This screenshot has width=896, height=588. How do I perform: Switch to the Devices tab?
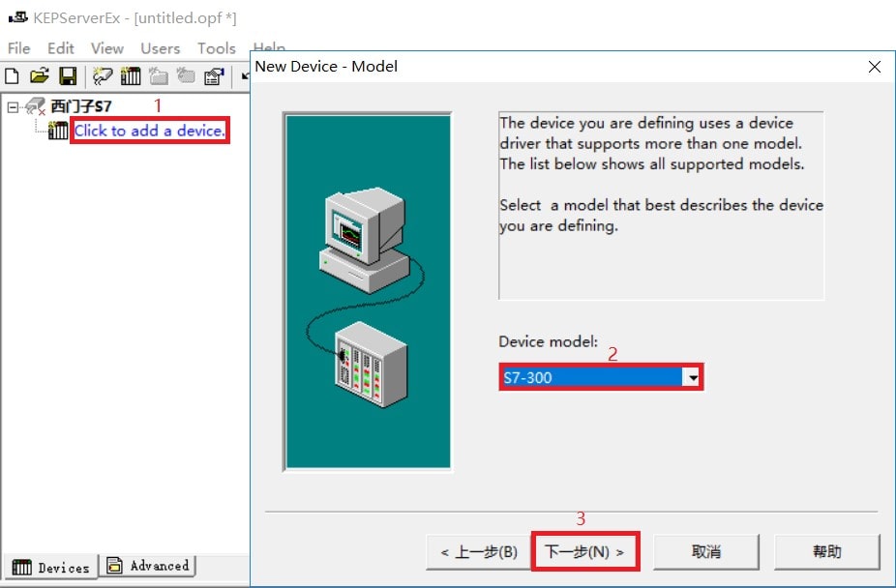(51, 567)
